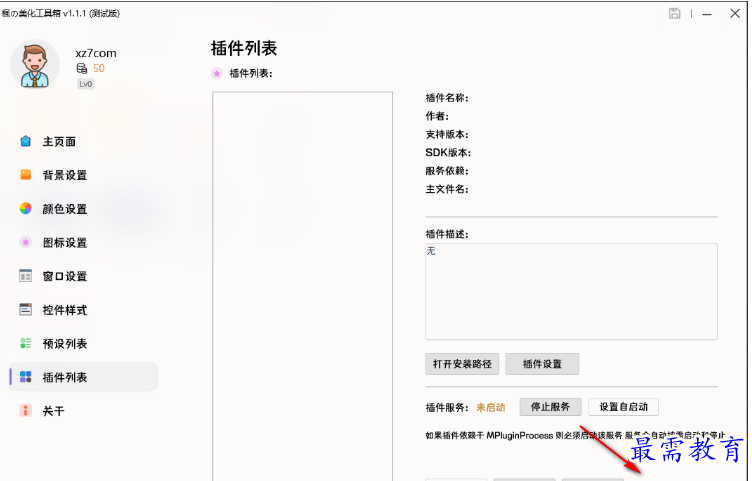Click inside the empty plugin list box
The height and width of the screenshot is (481, 752).
pyautogui.click(x=303, y=286)
